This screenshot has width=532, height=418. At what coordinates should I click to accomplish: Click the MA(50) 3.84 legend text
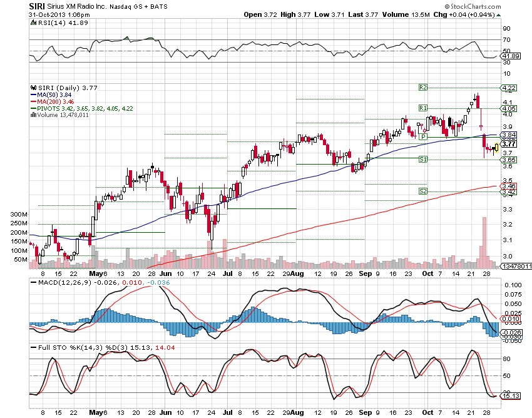tap(54, 95)
